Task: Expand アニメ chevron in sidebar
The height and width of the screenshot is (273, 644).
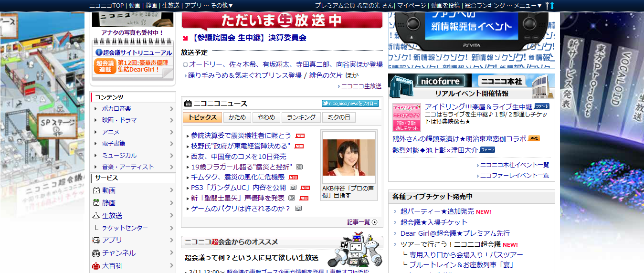Action: (171, 132)
